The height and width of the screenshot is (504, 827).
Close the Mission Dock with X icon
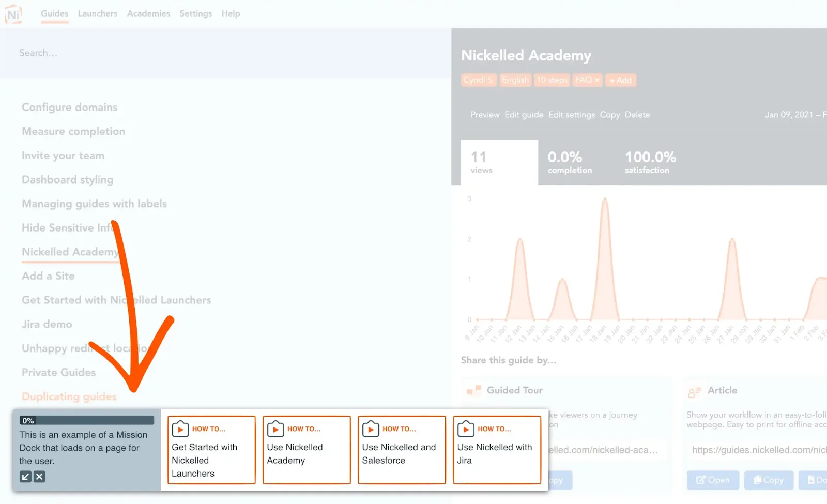click(x=39, y=477)
